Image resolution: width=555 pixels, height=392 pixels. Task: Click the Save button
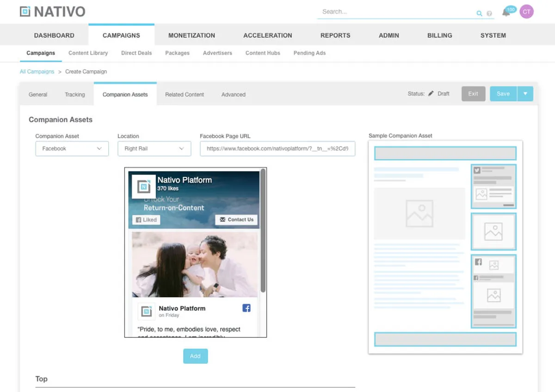click(503, 93)
